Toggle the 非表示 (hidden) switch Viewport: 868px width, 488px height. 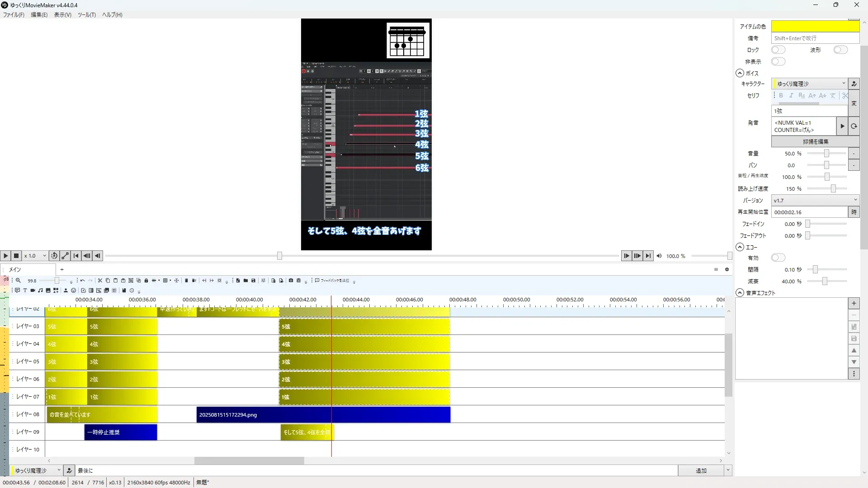point(778,61)
